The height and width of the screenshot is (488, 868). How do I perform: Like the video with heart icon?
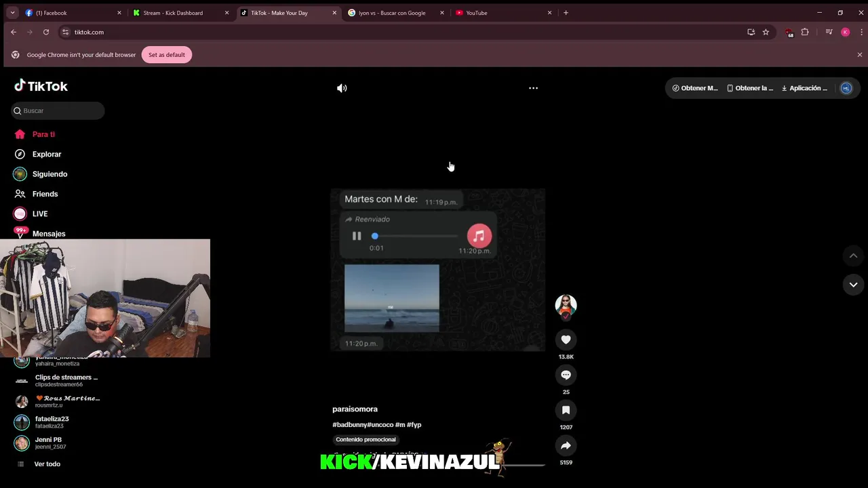pos(566,340)
